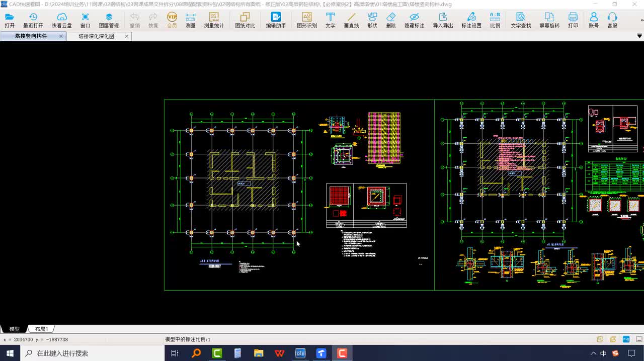Click the 恢复 redo icon
Image resolution: width=644 pixels, height=361 pixels.
[153, 20]
